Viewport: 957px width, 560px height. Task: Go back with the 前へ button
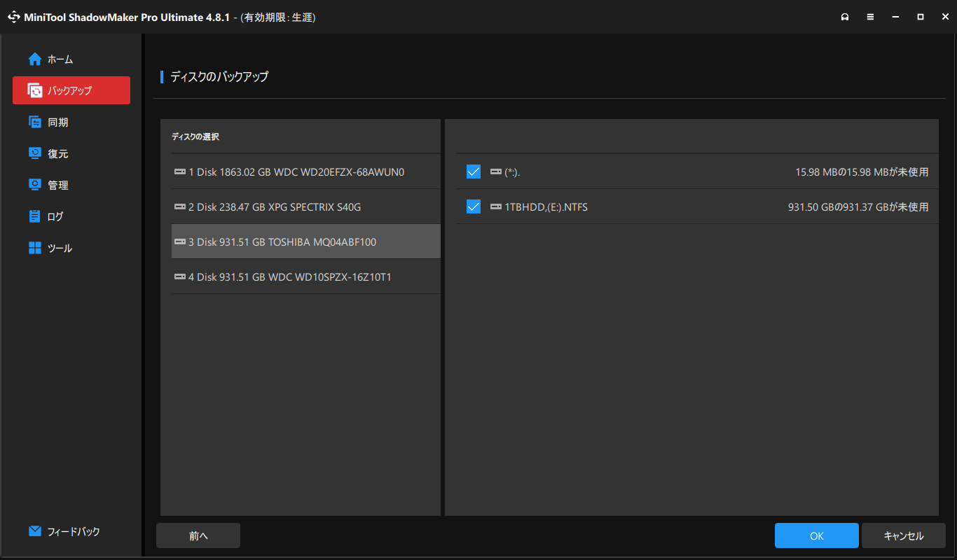[x=198, y=535]
